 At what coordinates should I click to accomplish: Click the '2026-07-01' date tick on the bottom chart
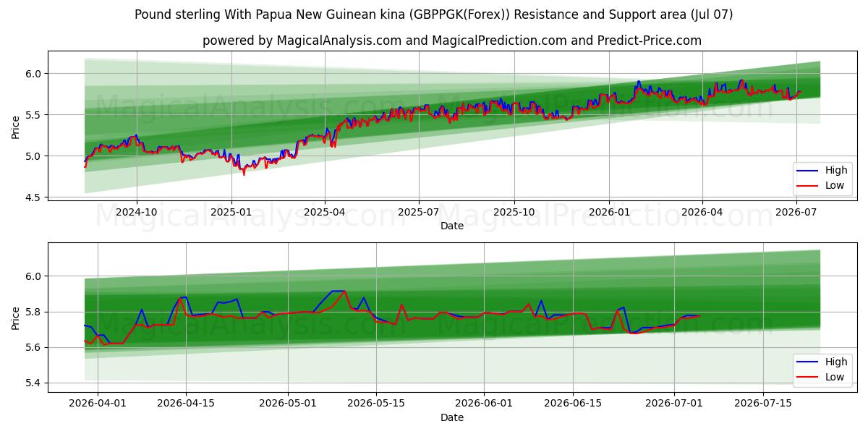point(675,404)
